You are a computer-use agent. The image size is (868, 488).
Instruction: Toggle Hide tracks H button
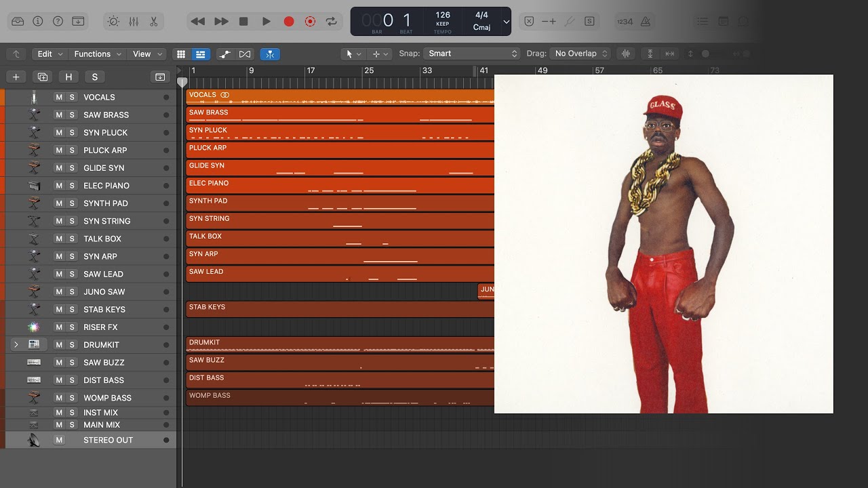(68, 77)
